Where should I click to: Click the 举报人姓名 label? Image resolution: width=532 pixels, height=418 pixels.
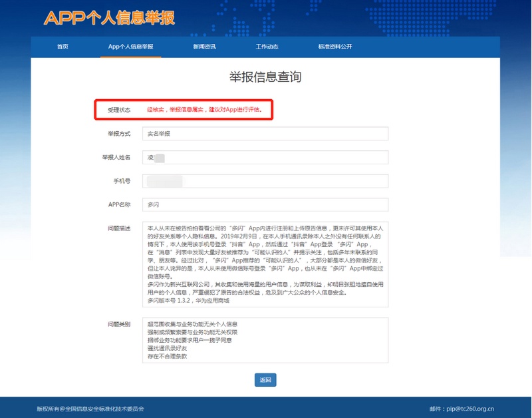click(x=116, y=157)
